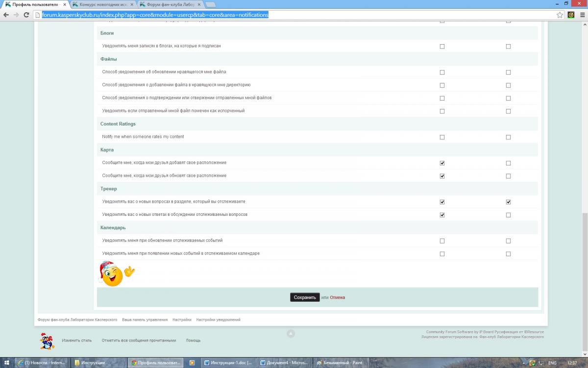Click ENG language indicator
This screenshot has height=368, width=588.
[x=553, y=363]
